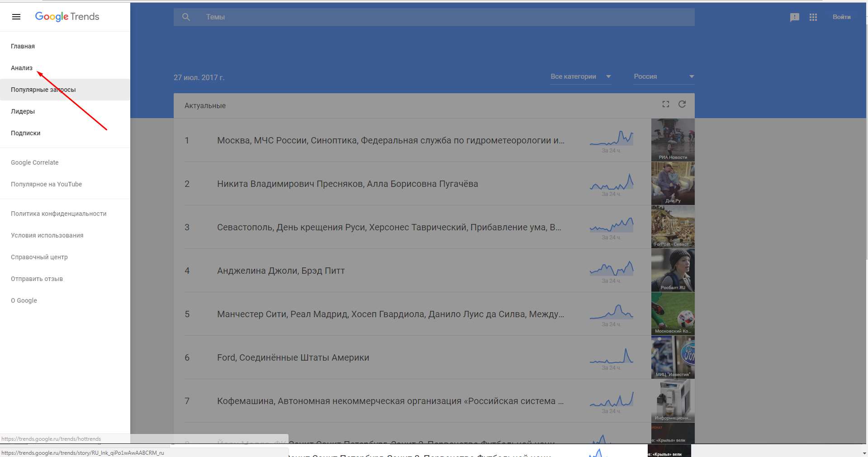The height and width of the screenshot is (457, 868).
Task: Open the Google apps grid
Action: click(813, 17)
